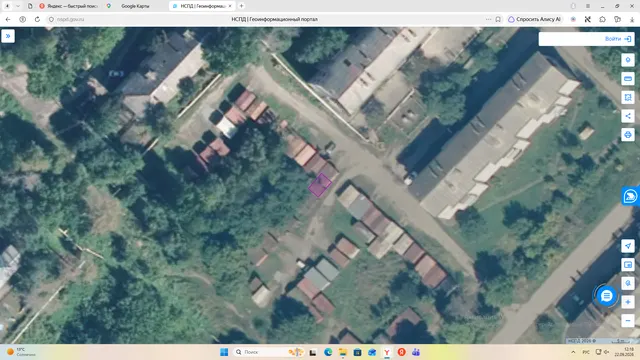Viewport: 640px width, 360px height.
Task: Switch the РУС keyboard language indicator
Action: (x=586, y=352)
